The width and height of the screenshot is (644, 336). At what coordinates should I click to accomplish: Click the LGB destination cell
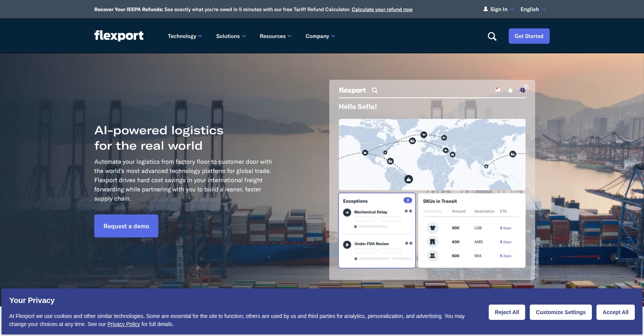pyautogui.click(x=478, y=228)
